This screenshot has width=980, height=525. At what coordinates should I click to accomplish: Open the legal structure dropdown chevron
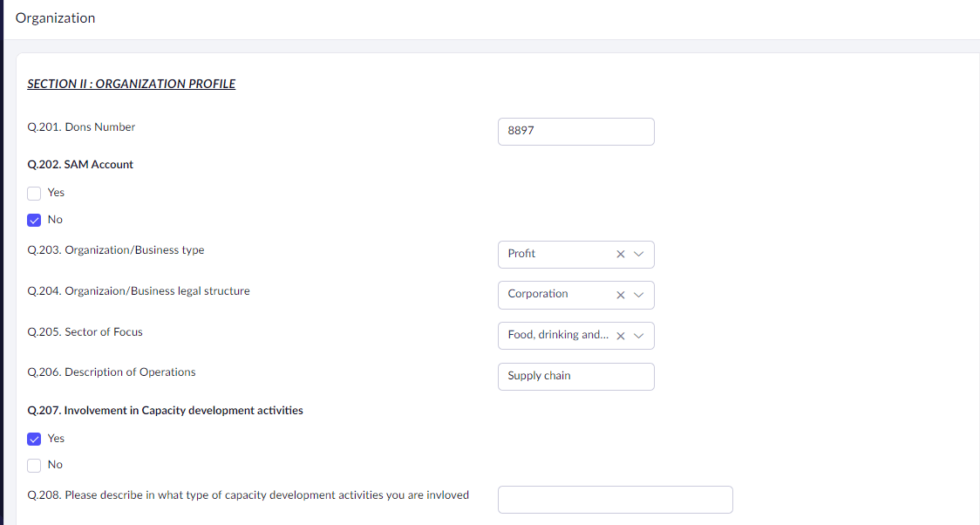point(639,295)
